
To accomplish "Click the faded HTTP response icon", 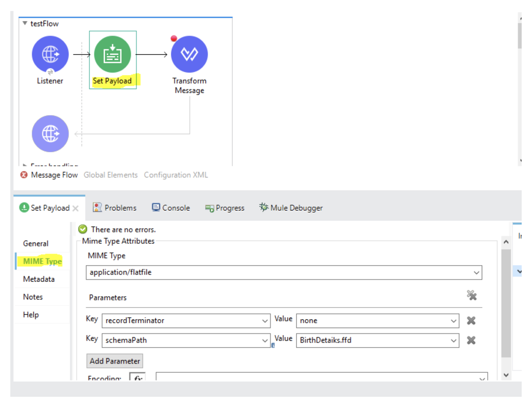I will coord(50,133).
